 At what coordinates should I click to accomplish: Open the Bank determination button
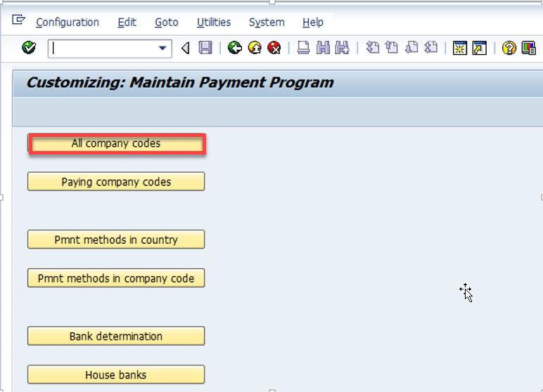point(116,336)
